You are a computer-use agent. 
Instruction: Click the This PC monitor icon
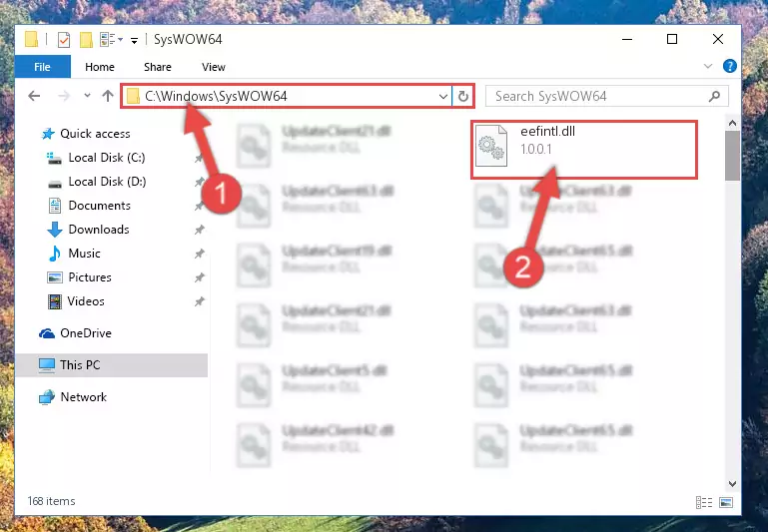[47, 365]
